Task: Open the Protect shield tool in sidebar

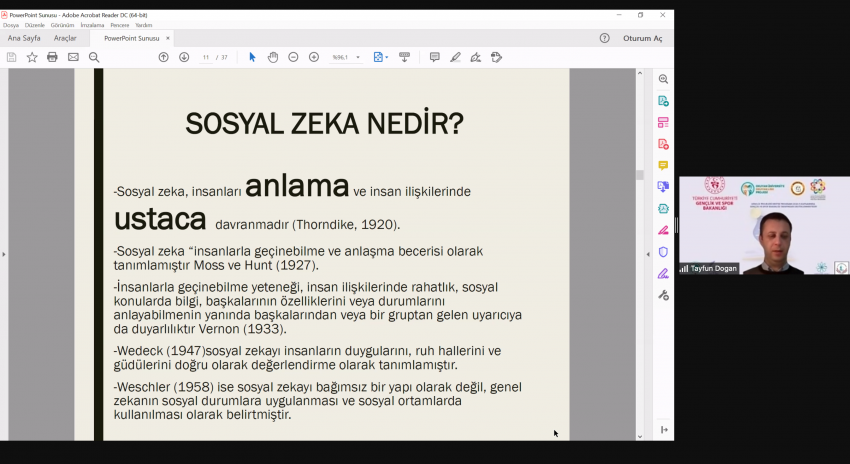Action: pyautogui.click(x=663, y=252)
